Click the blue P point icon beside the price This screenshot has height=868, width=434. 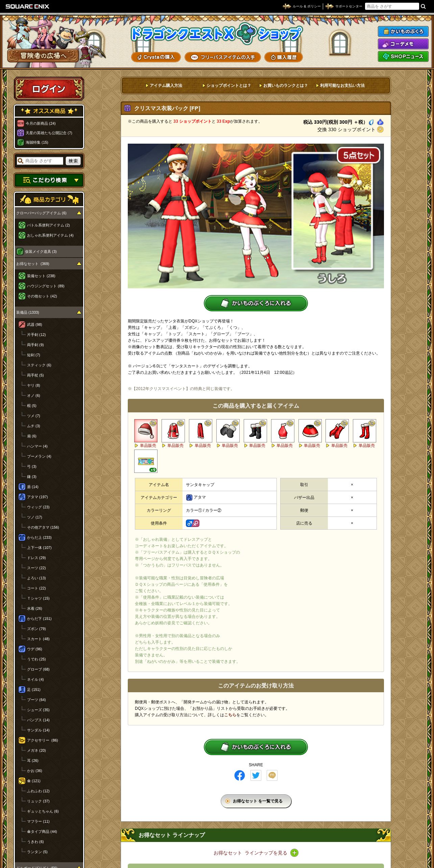380,122
